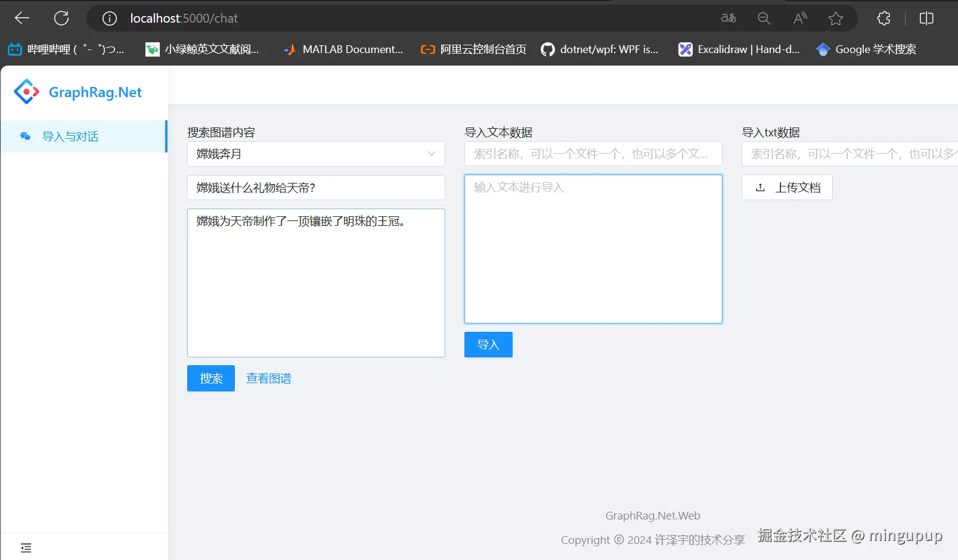Open the browser extensions puzzle icon
This screenshot has width=958, height=560.
pyautogui.click(x=884, y=18)
